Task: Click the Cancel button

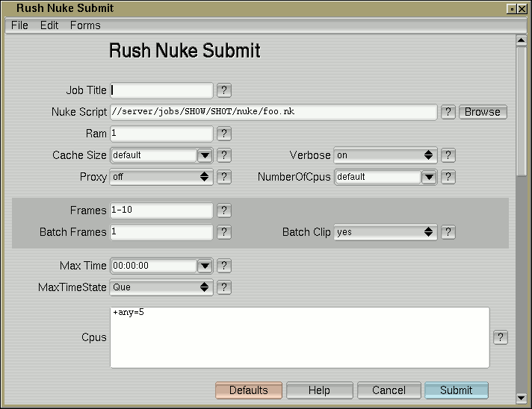Action: click(389, 390)
